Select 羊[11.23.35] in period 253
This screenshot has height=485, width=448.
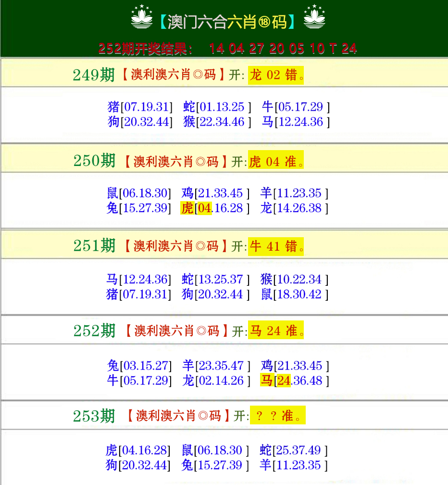point(294,465)
